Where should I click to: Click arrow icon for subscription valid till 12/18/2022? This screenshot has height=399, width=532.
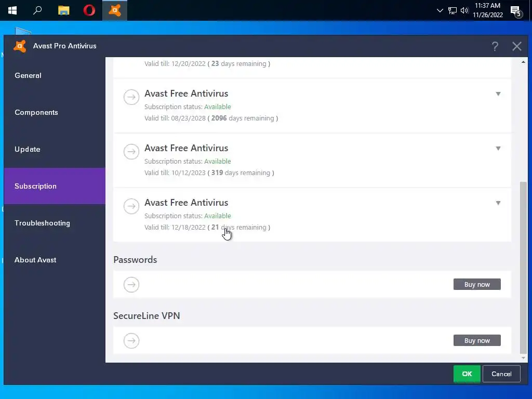pos(131,206)
